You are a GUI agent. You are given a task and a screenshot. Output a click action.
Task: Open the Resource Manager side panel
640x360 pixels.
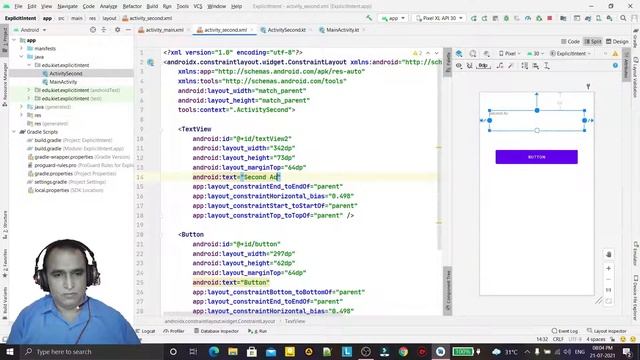(x=4, y=84)
